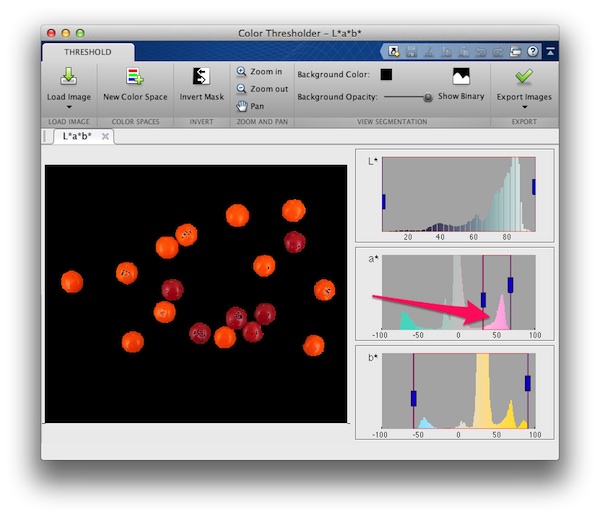Toggle the Show Binary view
This screenshot has width=600, height=517.
coord(461,77)
